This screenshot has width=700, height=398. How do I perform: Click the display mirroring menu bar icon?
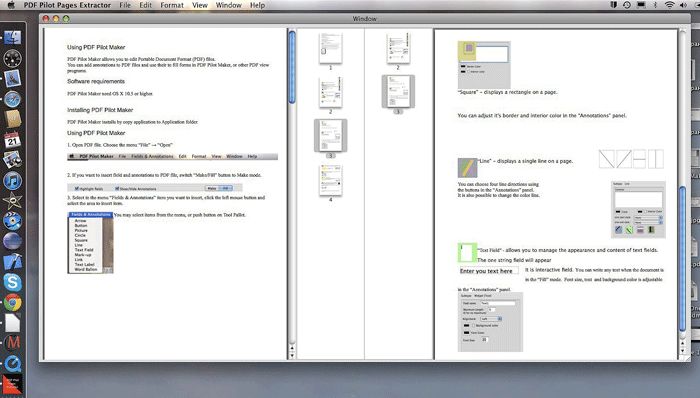tap(641, 5)
